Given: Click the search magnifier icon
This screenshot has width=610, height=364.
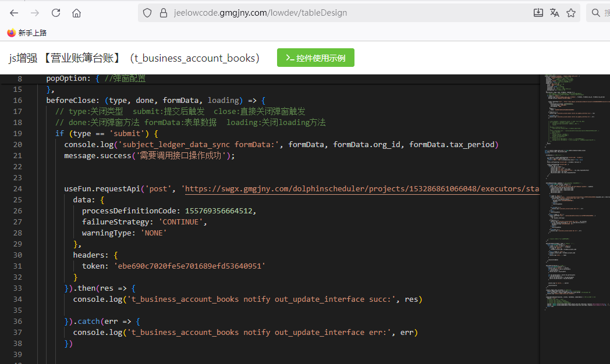Looking at the screenshot, I should pyautogui.click(x=596, y=13).
